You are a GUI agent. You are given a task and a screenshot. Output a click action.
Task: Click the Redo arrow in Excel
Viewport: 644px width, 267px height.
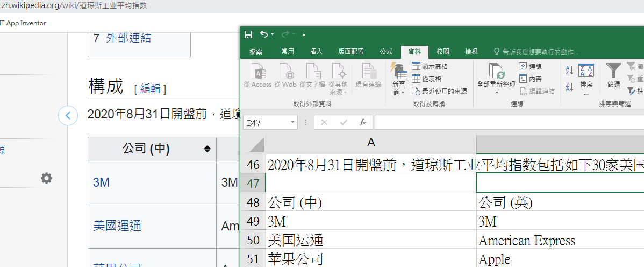click(285, 34)
